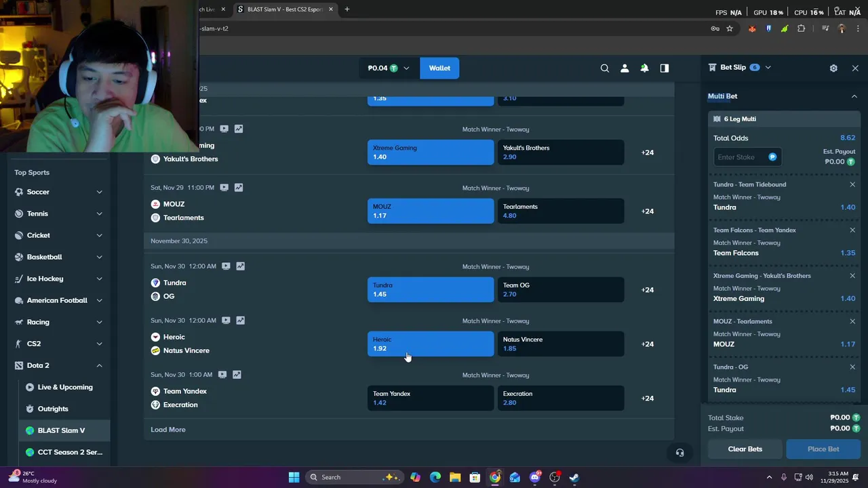Remove the Xtreme Gaming - Yakult's Brothers leg

[x=852, y=276]
